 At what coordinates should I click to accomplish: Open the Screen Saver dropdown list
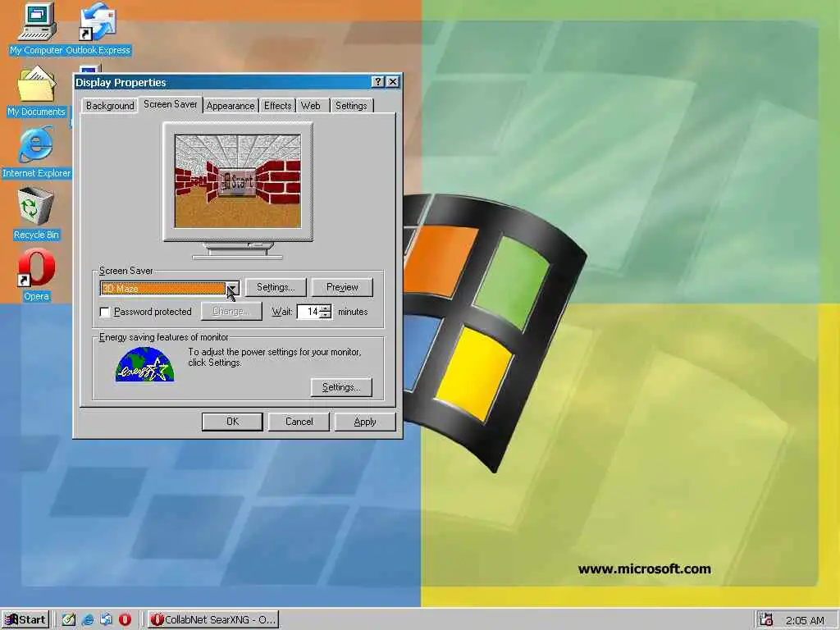(232, 288)
